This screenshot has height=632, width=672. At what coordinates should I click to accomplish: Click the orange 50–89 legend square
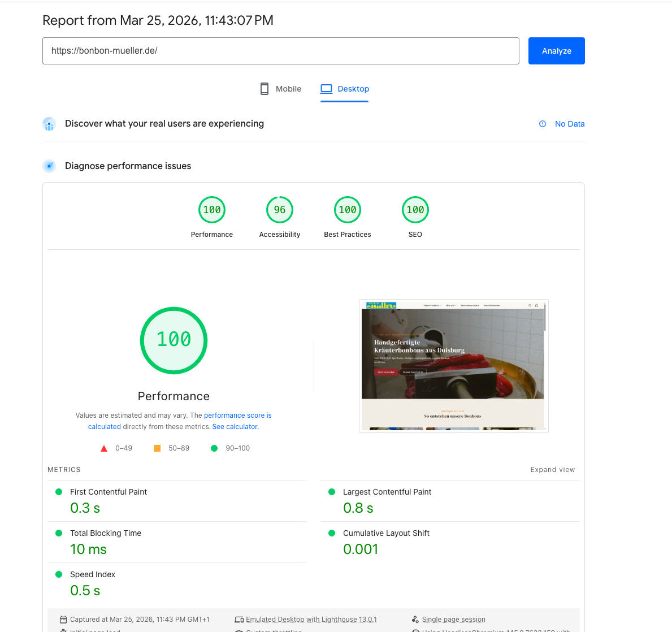point(157,448)
